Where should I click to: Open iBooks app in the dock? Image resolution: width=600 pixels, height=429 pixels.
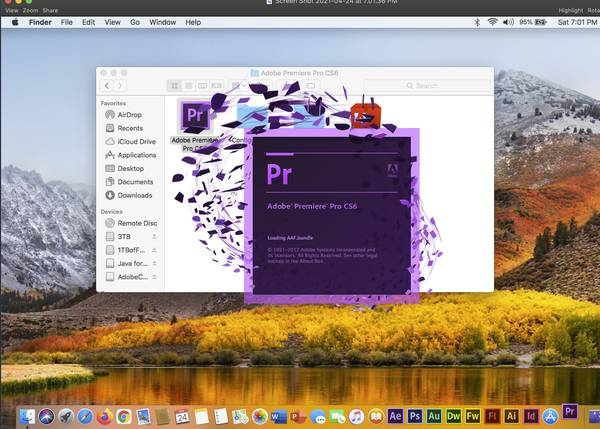point(376,416)
